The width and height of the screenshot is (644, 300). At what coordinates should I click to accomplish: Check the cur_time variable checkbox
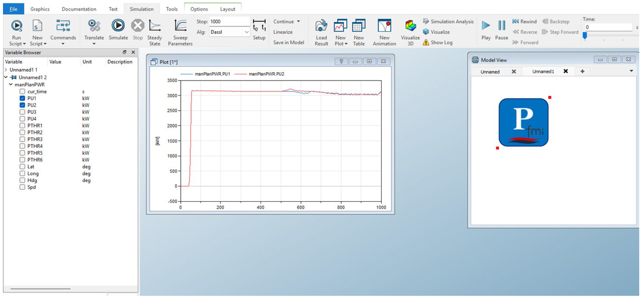pos(22,92)
